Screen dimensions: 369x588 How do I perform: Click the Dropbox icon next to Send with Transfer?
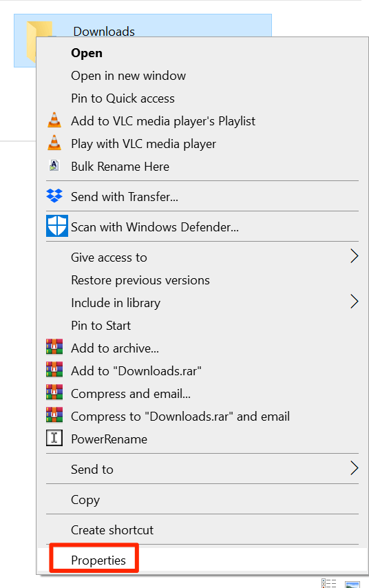tap(54, 196)
